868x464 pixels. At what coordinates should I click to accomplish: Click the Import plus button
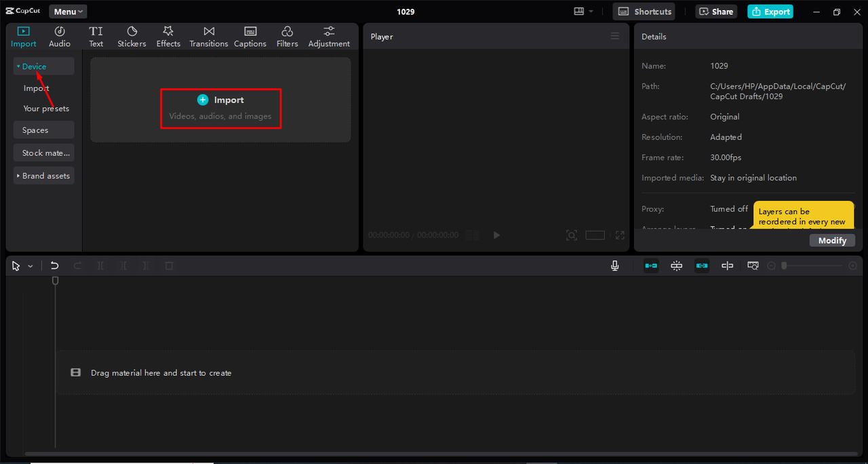(203, 100)
